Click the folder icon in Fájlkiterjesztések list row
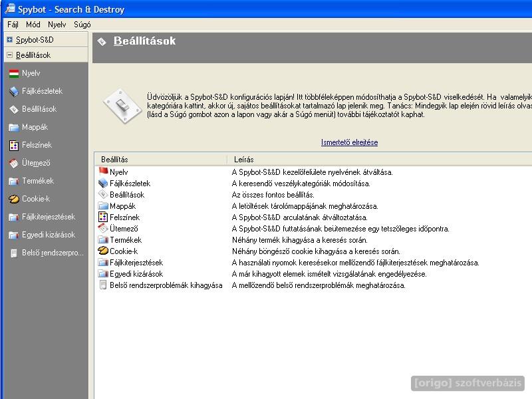 pyautogui.click(x=103, y=263)
